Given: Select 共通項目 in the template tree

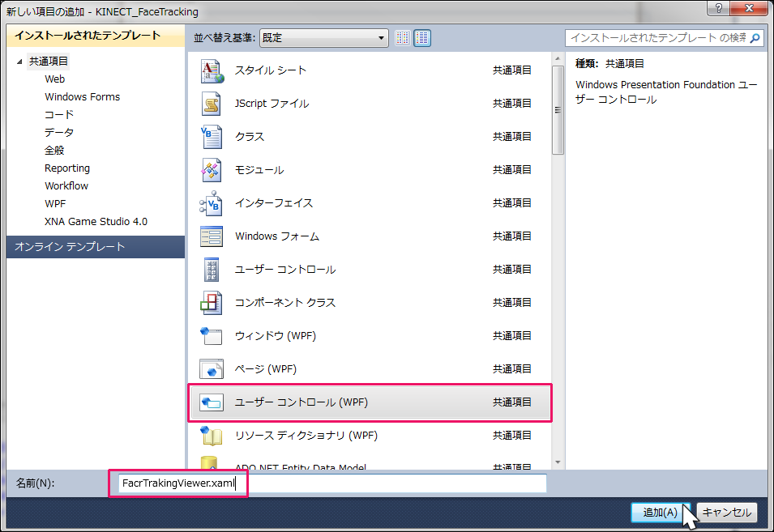Looking at the screenshot, I should pyautogui.click(x=49, y=62).
